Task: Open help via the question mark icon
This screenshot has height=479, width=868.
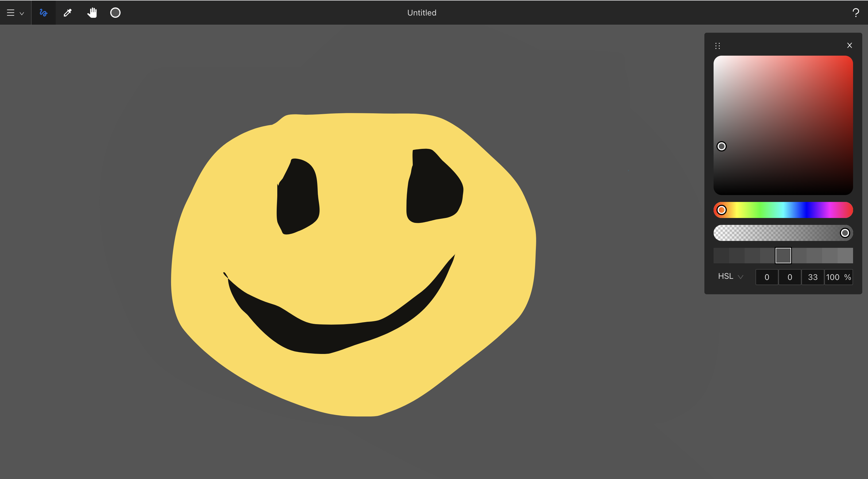Action: coord(856,13)
